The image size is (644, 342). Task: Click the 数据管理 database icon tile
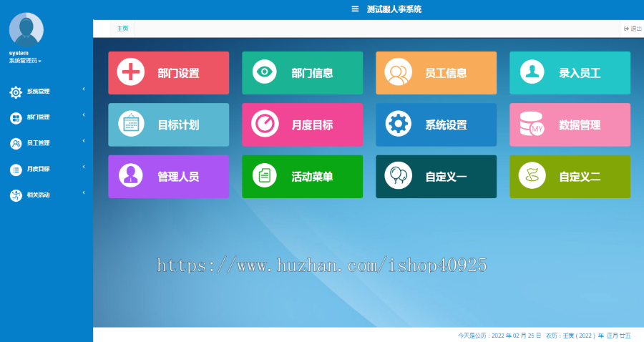(570, 124)
